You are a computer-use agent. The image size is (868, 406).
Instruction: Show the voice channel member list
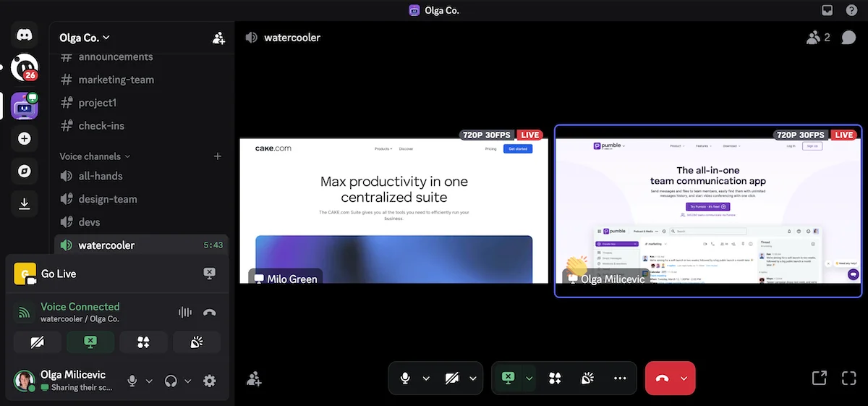click(818, 38)
